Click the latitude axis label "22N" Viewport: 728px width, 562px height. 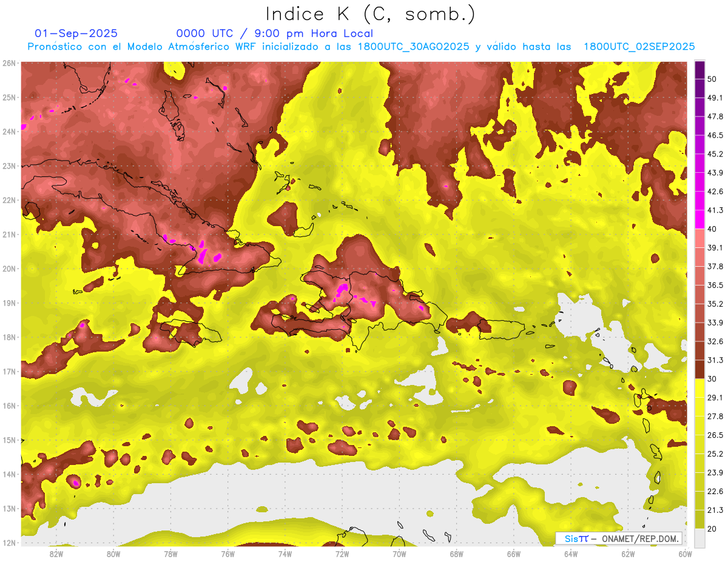(9, 200)
